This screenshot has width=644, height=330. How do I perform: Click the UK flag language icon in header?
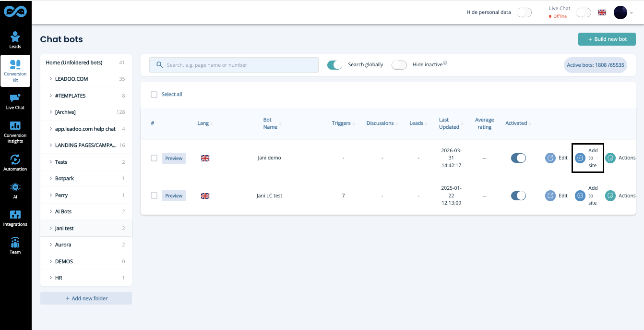click(602, 12)
